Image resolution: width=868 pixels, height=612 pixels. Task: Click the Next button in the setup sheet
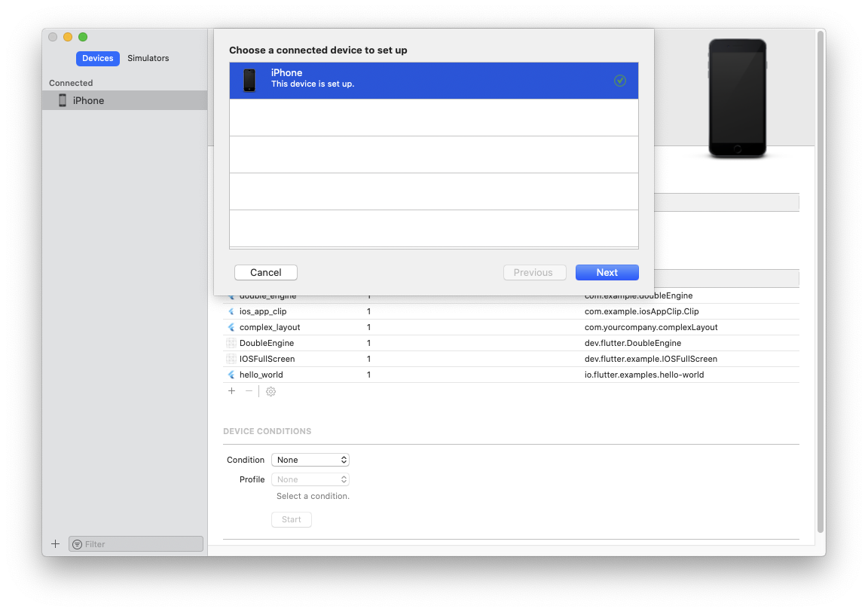click(607, 272)
